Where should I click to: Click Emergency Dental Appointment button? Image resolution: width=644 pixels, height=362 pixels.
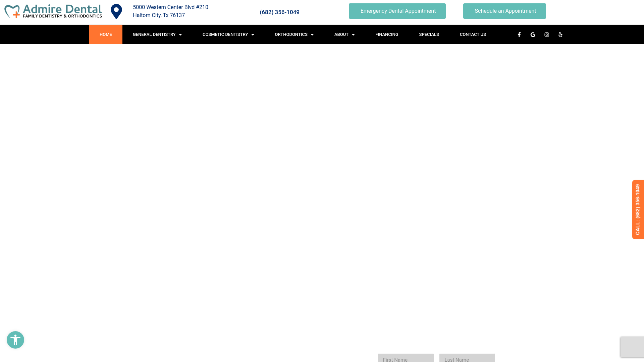(x=397, y=11)
